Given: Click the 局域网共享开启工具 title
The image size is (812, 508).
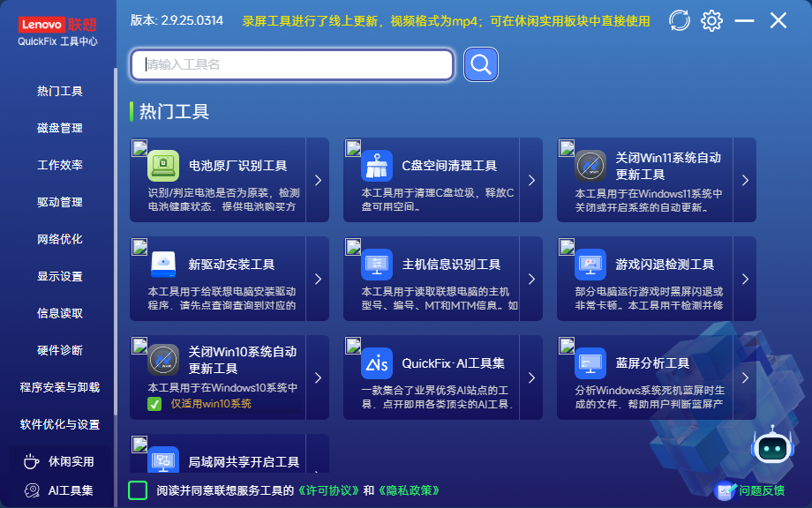Looking at the screenshot, I should (x=244, y=462).
